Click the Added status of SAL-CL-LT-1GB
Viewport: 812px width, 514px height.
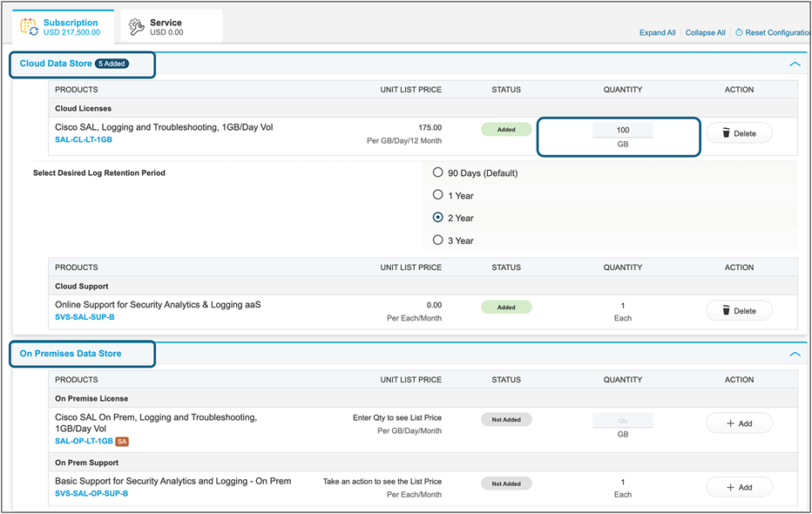(x=506, y=130)
